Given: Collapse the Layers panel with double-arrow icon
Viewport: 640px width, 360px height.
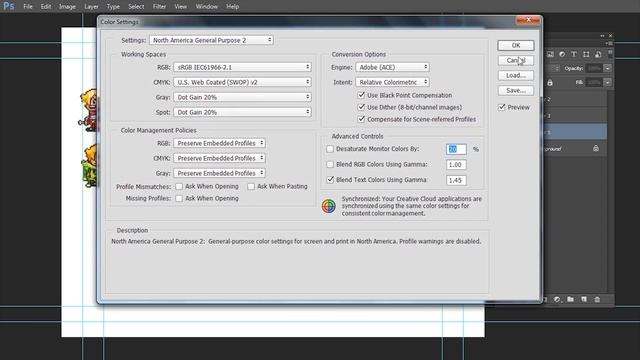Looking at the screenshot, I should [x=602, y=36].
